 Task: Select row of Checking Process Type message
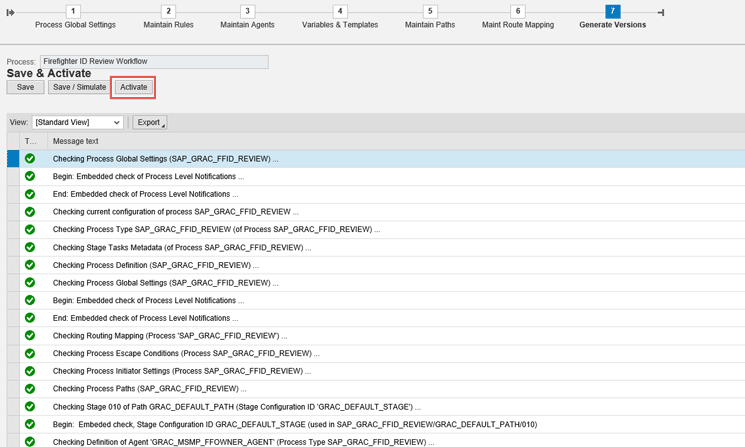pyautogui.click(x=13, y=229)
